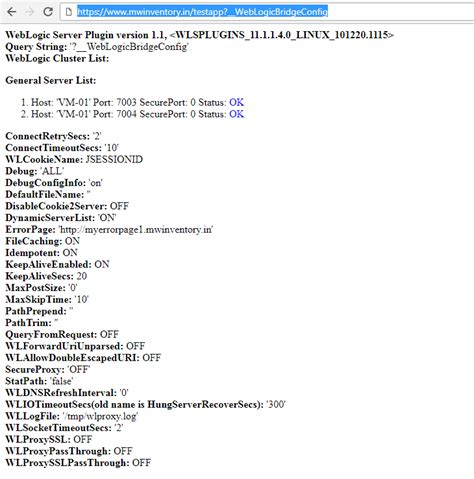Go back to previous page
474x479 pixels.
click(x=12, y=12)
